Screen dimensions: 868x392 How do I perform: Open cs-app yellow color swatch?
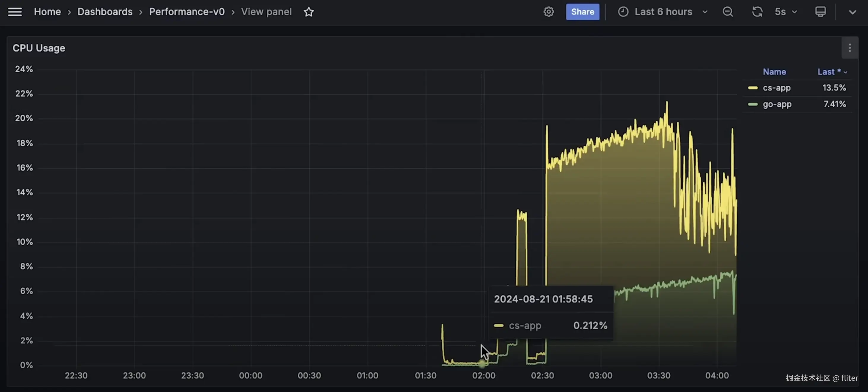point(753,88)
